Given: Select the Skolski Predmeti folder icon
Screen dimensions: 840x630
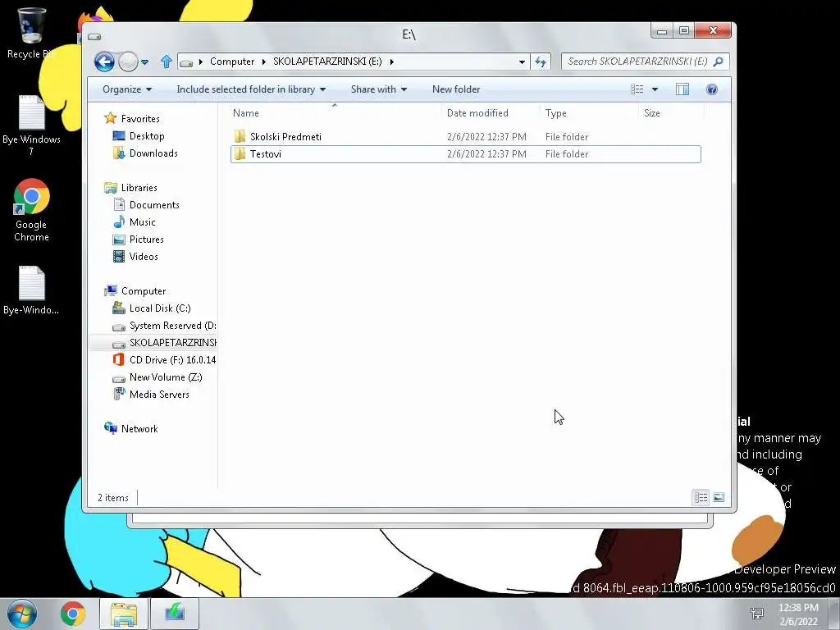Looking at the screenshot, I should pyautogui.click(x=240, y=137).
